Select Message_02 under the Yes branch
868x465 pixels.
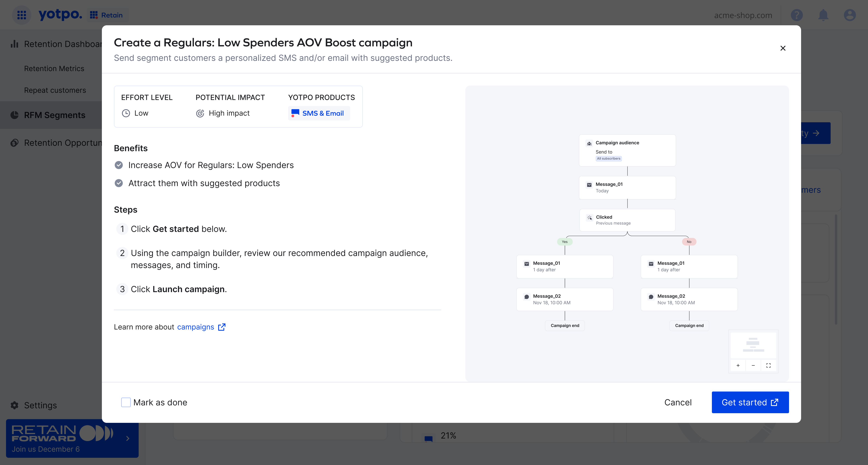[565, 299]
